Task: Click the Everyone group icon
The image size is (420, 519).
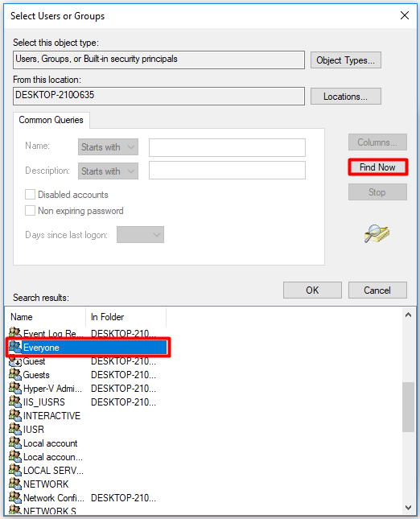Action: (x=15, y=348)
